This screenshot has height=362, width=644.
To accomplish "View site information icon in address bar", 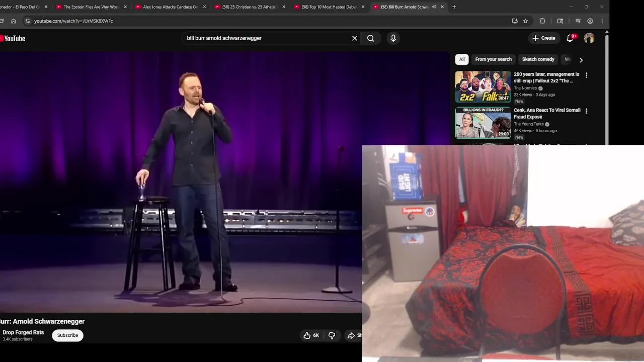I will pyautogui.click(x=28, y=21).
